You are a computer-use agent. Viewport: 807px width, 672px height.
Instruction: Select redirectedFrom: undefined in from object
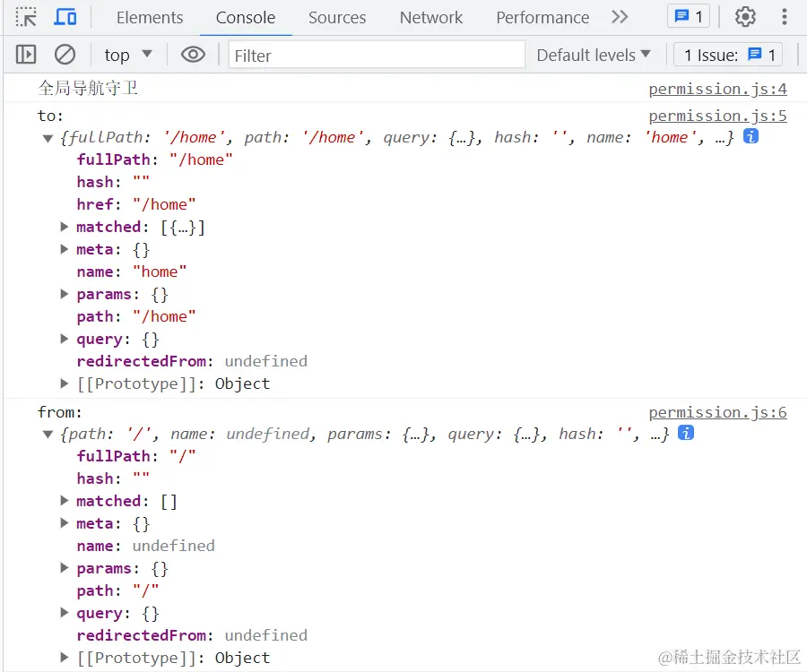click(x=192, y=635)
